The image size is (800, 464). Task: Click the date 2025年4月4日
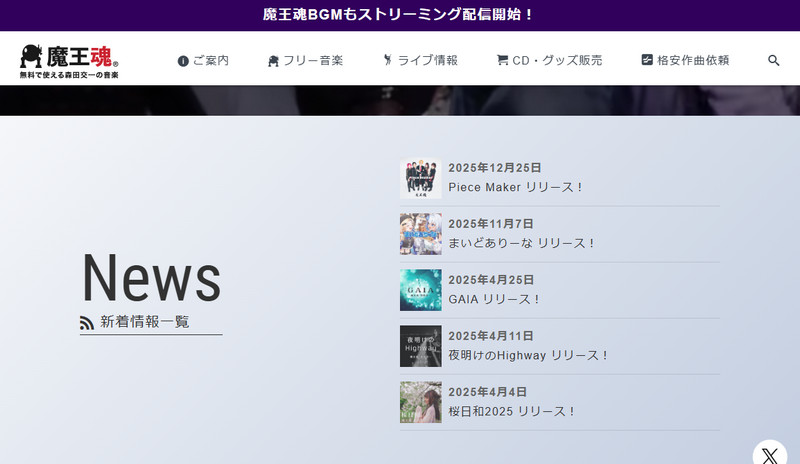[487, 392]
